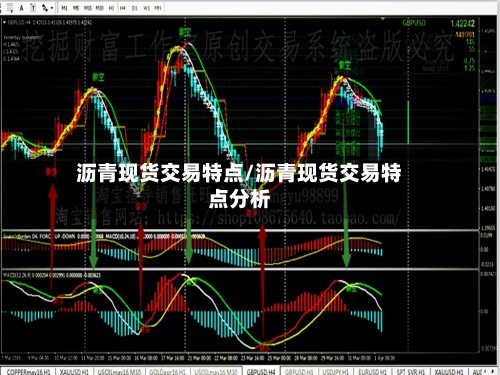
Task: Open the GBPUSD H1 chart tab
Action: pyautogui.click(x=299, y=371)
